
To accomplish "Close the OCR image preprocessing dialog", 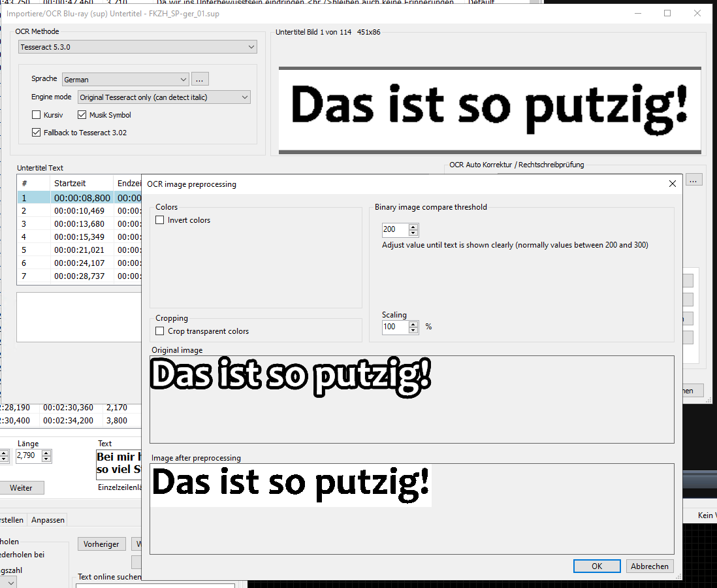I will pyautogui.click(x=673, y=184).
